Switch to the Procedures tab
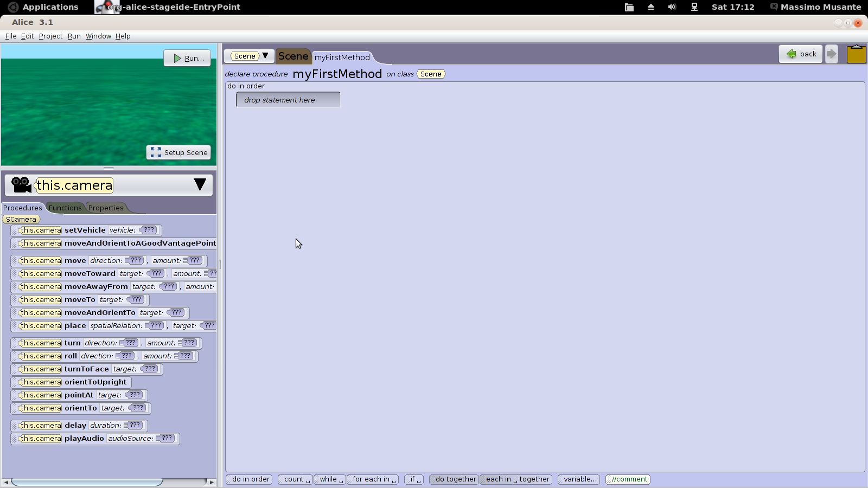 click(x=23, y=208)
